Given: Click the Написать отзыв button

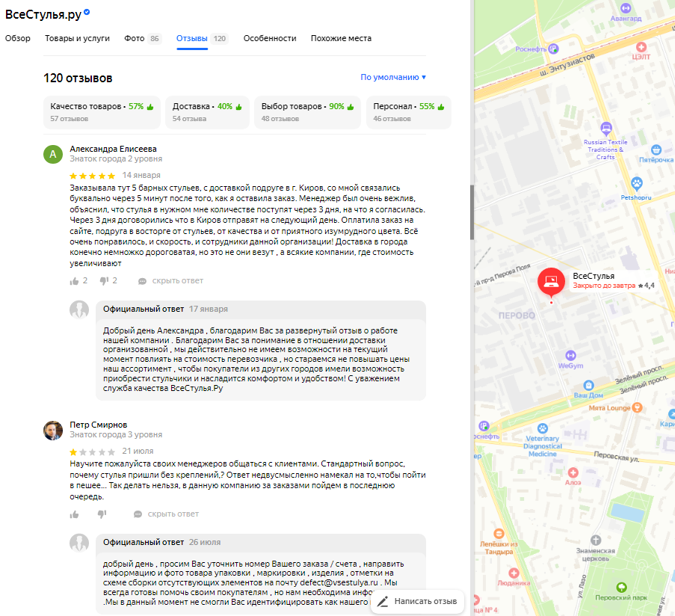Looking at the screenshot, I should pyautogui.click(x=417, y=601).
